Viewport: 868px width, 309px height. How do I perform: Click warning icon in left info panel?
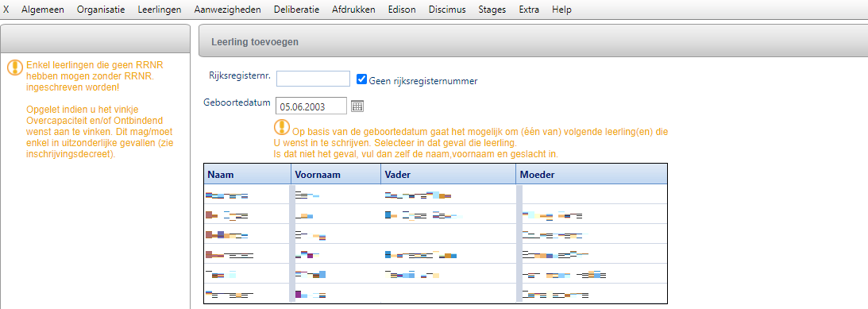pyautogui.click(x=15, y=68)
